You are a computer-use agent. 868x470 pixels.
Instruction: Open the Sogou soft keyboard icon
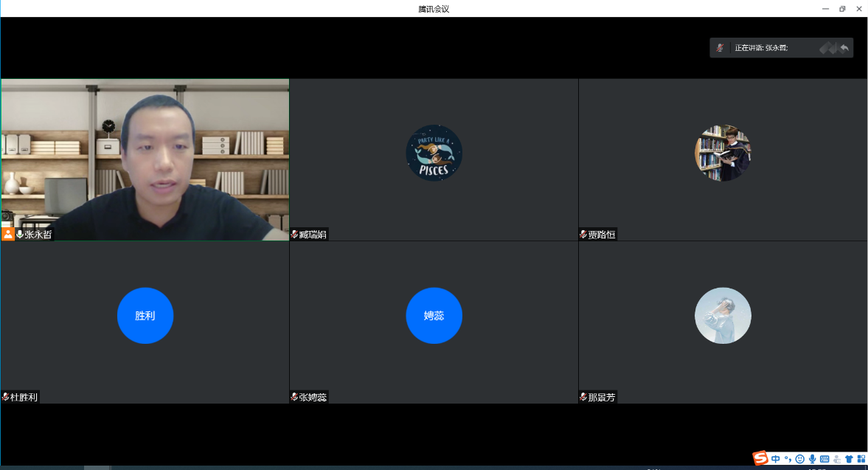point(824,459)
